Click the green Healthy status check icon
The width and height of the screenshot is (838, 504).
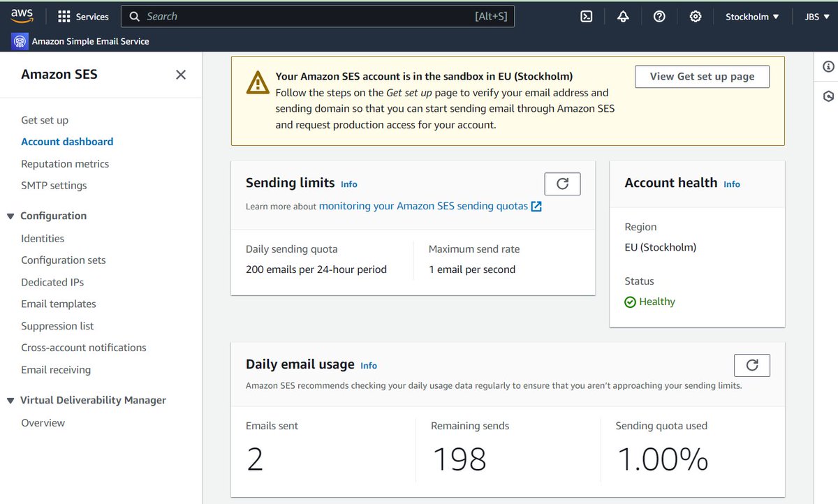click(x=630, y=302)
